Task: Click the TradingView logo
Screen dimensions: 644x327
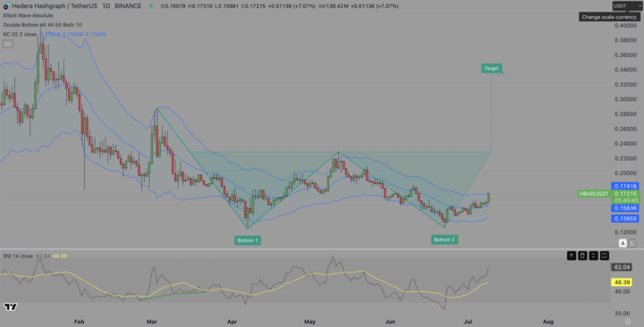Action: tap(10, 306)
